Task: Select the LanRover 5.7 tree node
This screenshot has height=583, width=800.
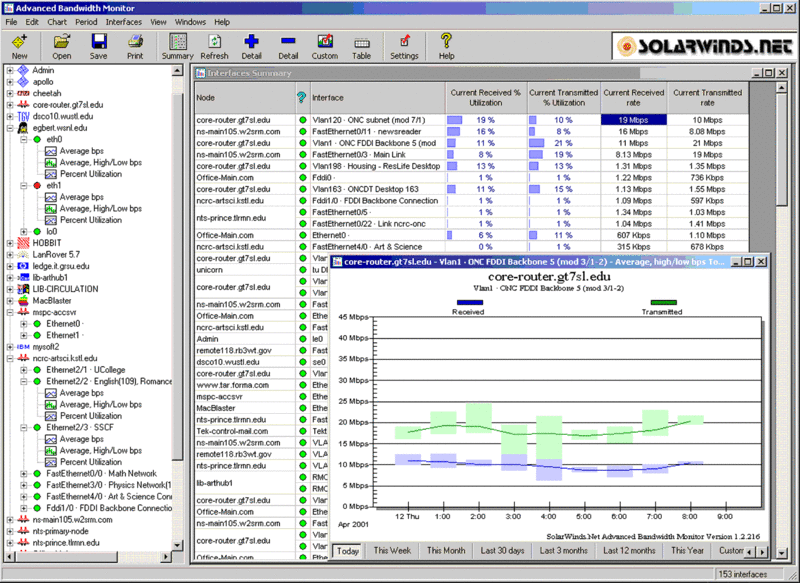Action: [56, 255]
